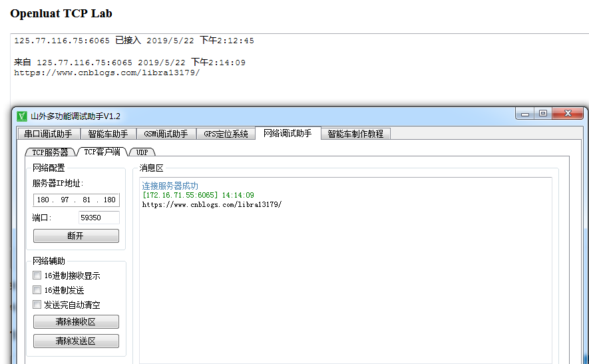Enable 发送完自动清空 checkbox
Image resolution: width=589 pixels, height=364 pixels.
coord(37,305)
